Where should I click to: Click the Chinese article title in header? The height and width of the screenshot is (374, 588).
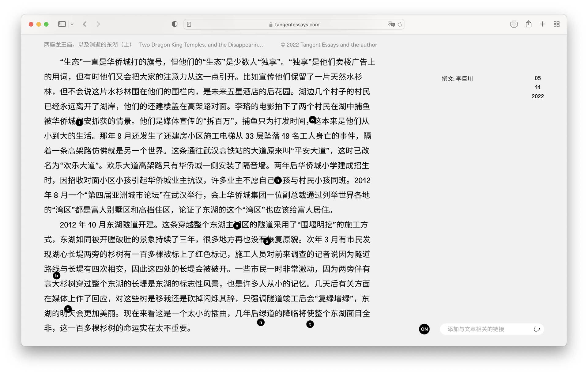pyautogui.click(x=88, y=45)
